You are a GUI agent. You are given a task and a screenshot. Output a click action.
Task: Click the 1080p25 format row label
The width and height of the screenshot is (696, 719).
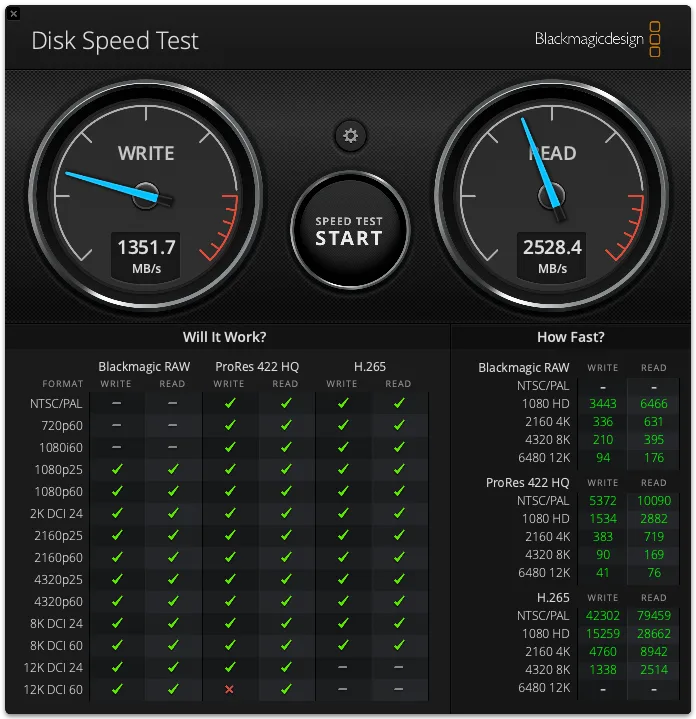click(58, 470)
